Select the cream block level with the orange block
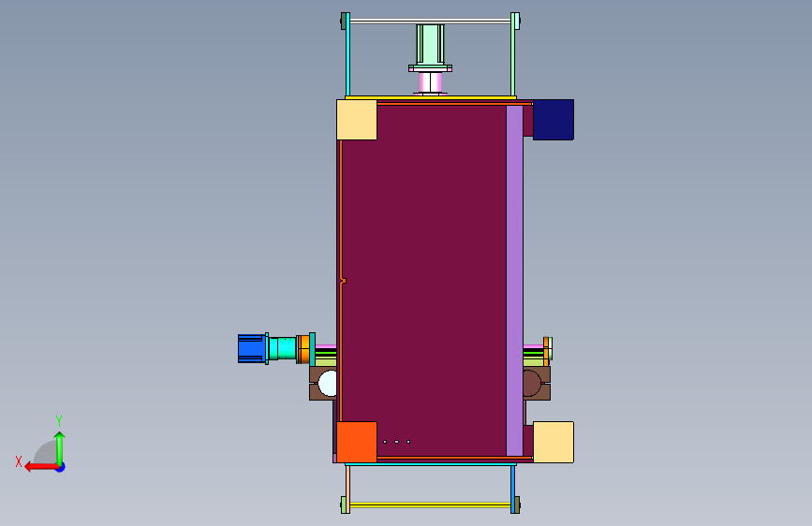The image size is (812, 526). pyautogui.click(x=554, y=442)
